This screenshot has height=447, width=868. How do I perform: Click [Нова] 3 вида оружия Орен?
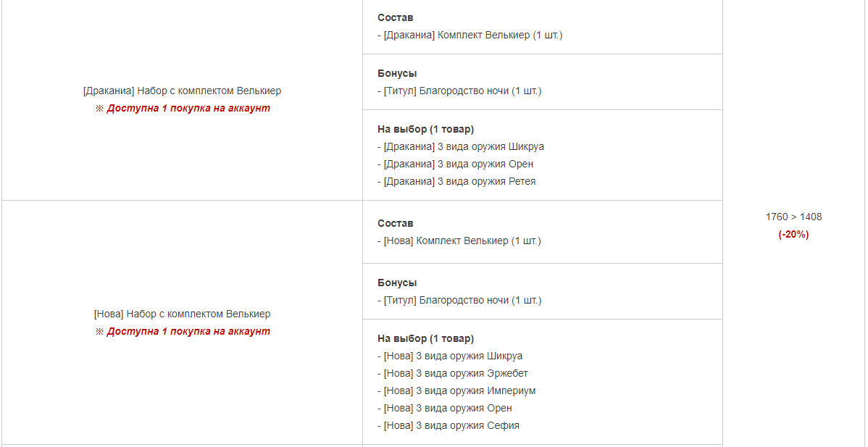pyautogui.click(x=445, y=409)
